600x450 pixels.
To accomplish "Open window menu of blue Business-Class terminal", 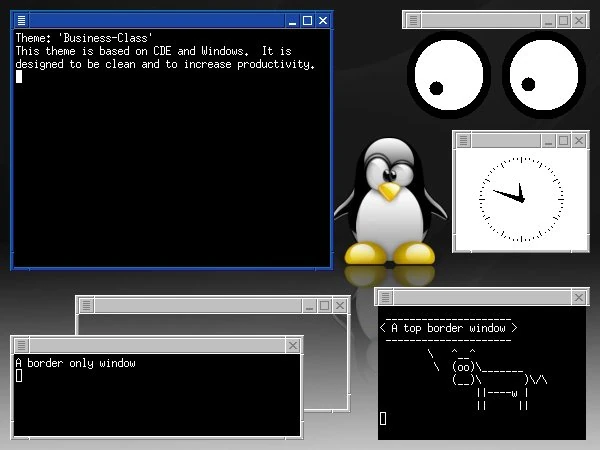I will pos(21,20).
